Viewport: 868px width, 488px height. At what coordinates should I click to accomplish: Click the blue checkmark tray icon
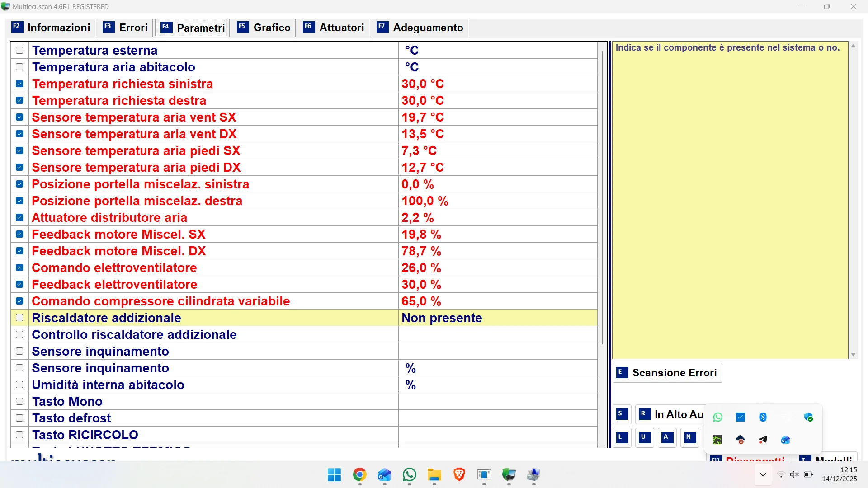pos(741,417)
